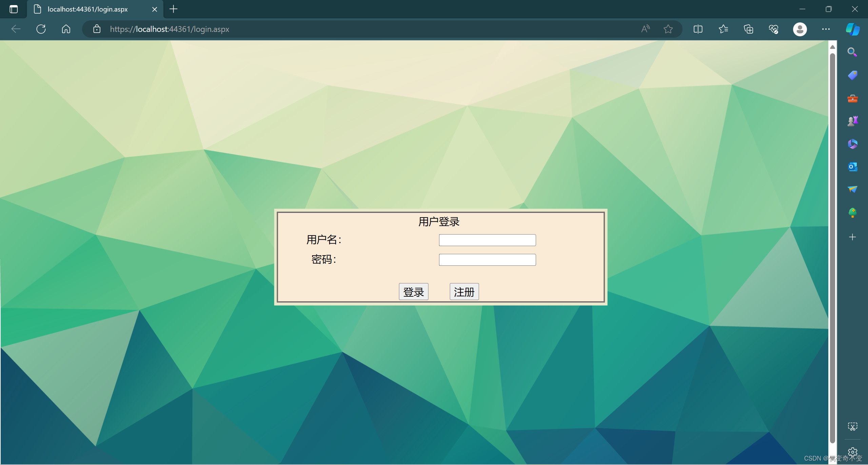Image resolution: width=868 pixels, height=465 pixels.
Task: Open the Collections panel
Action: 748,29
